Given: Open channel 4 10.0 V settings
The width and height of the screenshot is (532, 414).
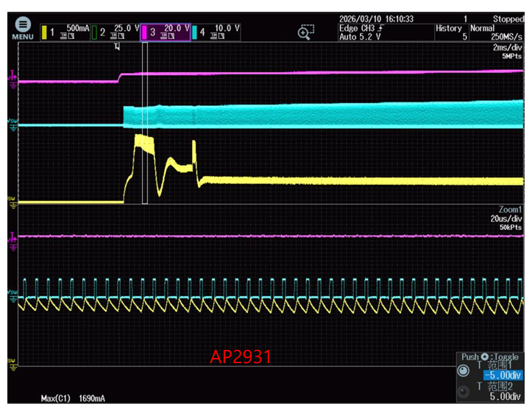Looking at the screenshot, I should tap(216, 32).
